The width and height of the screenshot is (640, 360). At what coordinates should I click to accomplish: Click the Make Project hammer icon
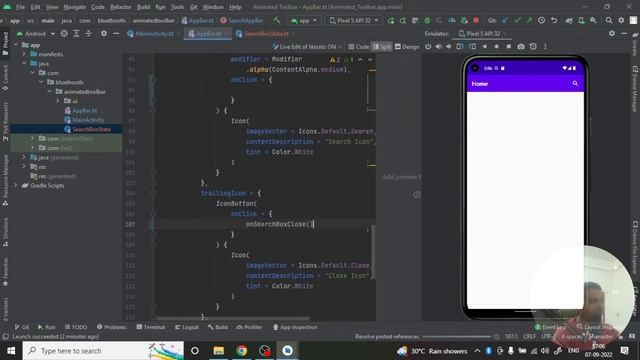click(277, 20)
